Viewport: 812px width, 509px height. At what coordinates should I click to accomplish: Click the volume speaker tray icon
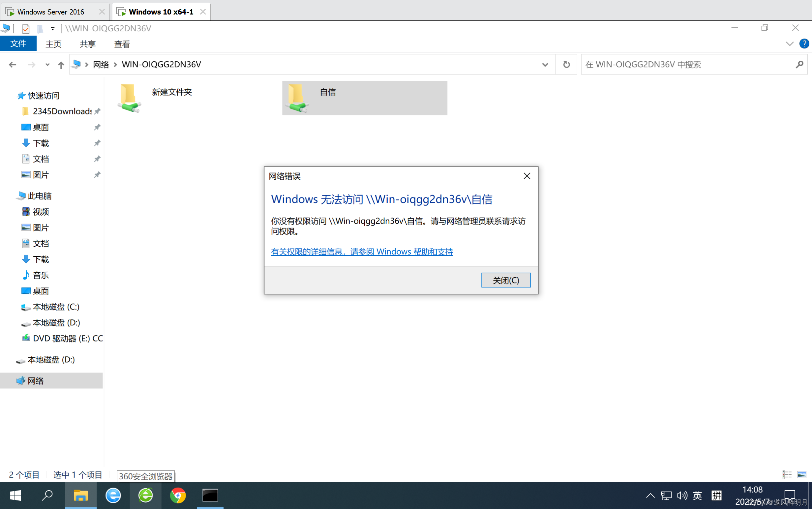point(682,495)
